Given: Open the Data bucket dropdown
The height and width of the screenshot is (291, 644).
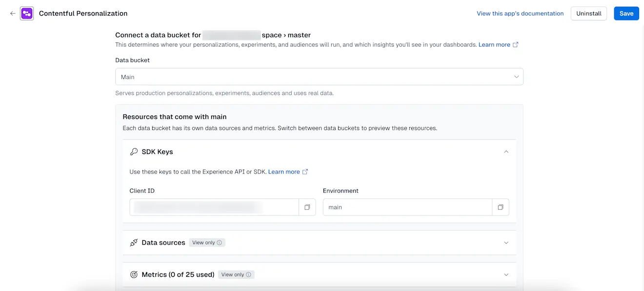Looking at the screenshot, I should [x=516, y=77].
